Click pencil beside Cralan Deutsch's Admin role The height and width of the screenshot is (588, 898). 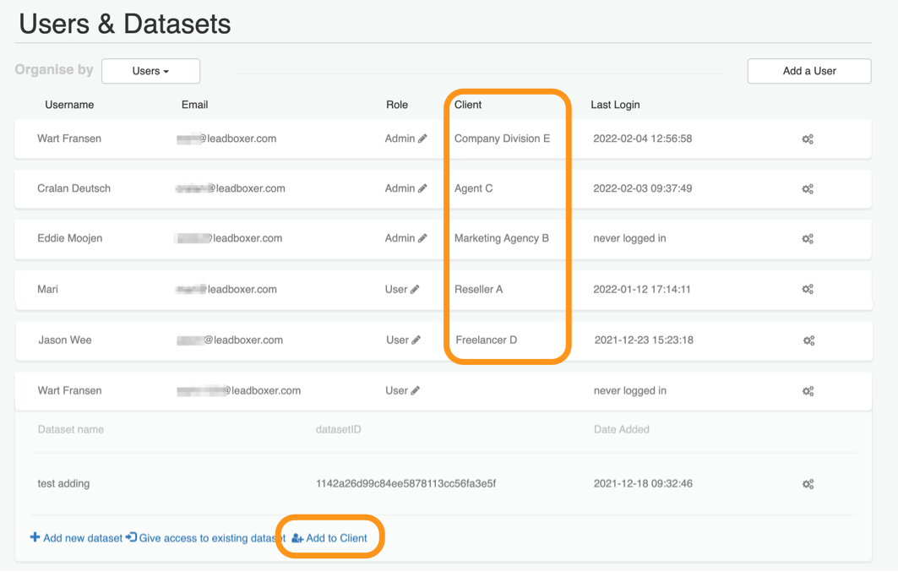click(x=422, y=188)
